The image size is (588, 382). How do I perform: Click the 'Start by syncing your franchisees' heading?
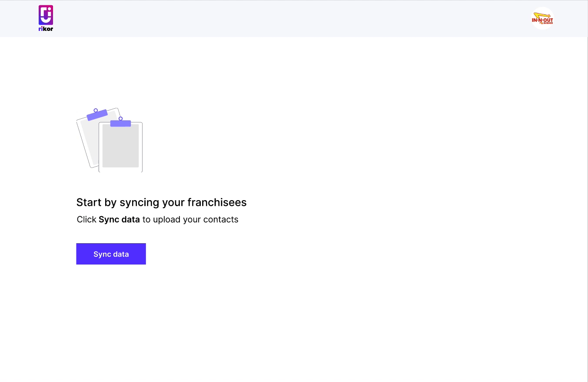pos(161,202)
